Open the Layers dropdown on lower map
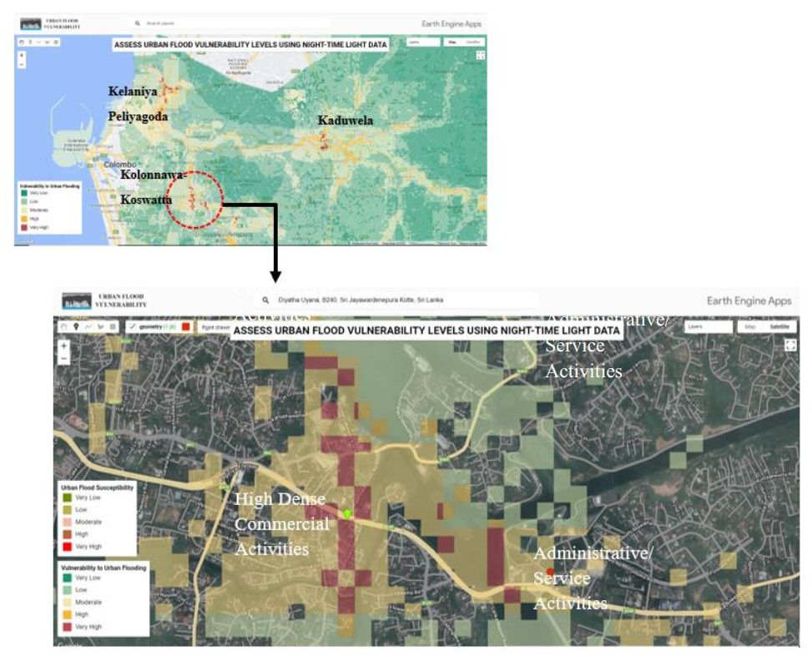 pos(708,327)
